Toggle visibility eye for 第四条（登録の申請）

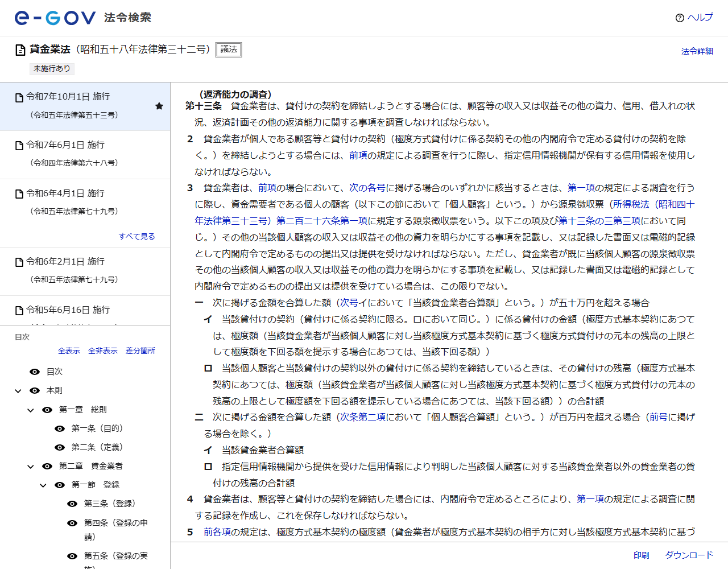[x=72, y=523]
